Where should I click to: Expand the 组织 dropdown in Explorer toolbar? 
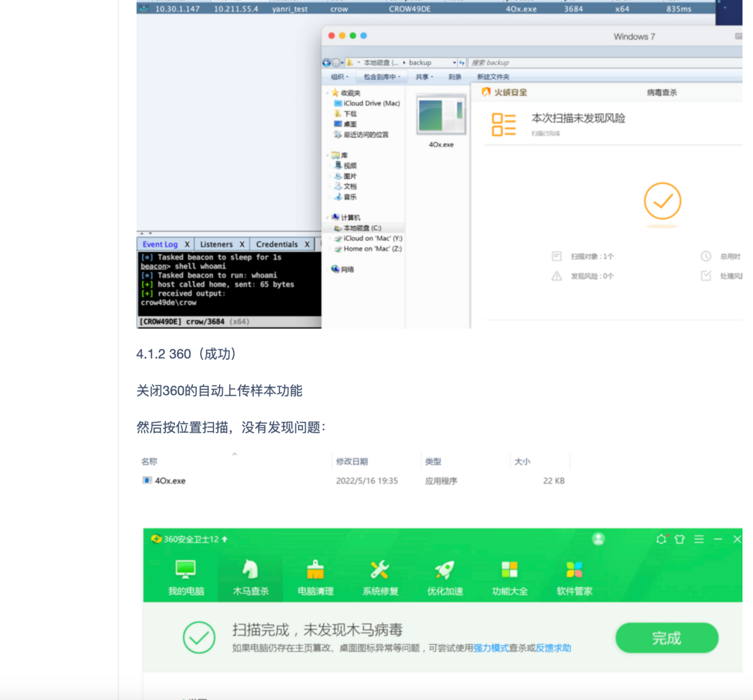coord(339,77)
